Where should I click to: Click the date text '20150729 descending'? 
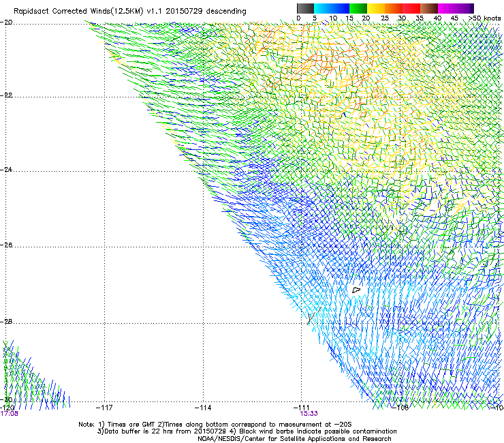[x=206, y=11]
